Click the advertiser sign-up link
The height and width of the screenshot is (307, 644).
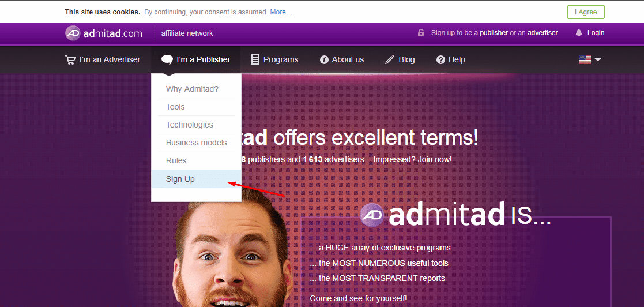543,33
